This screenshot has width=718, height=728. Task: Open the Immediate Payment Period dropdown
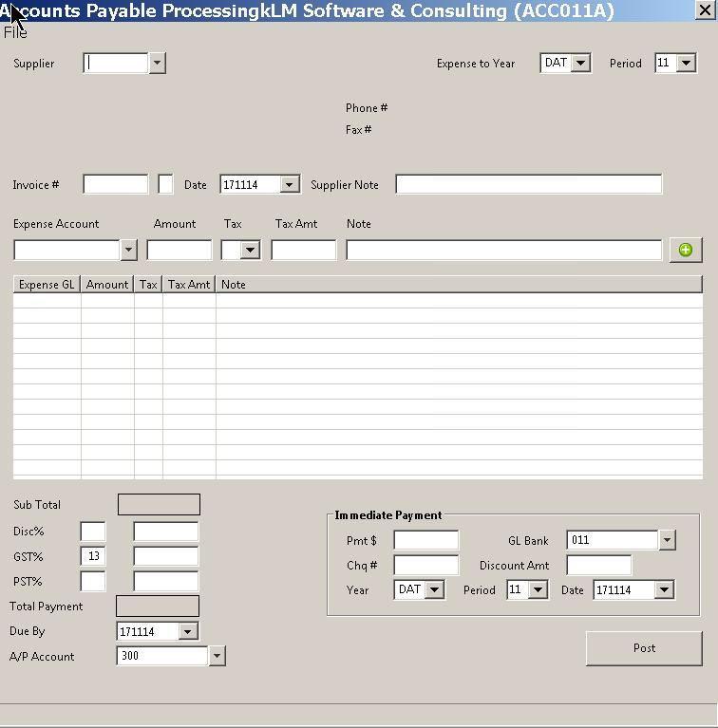tap(538, 590)
